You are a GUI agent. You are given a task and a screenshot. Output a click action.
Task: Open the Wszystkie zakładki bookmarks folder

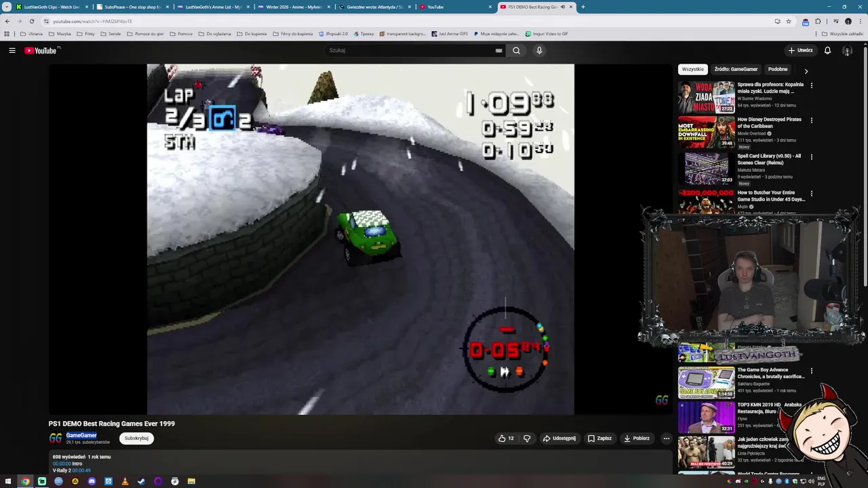tap(842, 33)
